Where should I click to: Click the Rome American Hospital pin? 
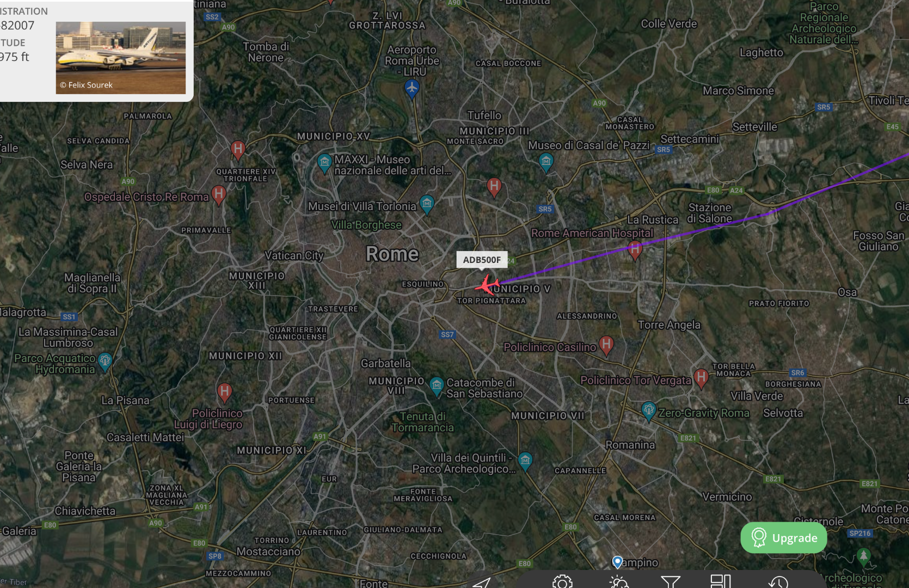tap(635, 250)
